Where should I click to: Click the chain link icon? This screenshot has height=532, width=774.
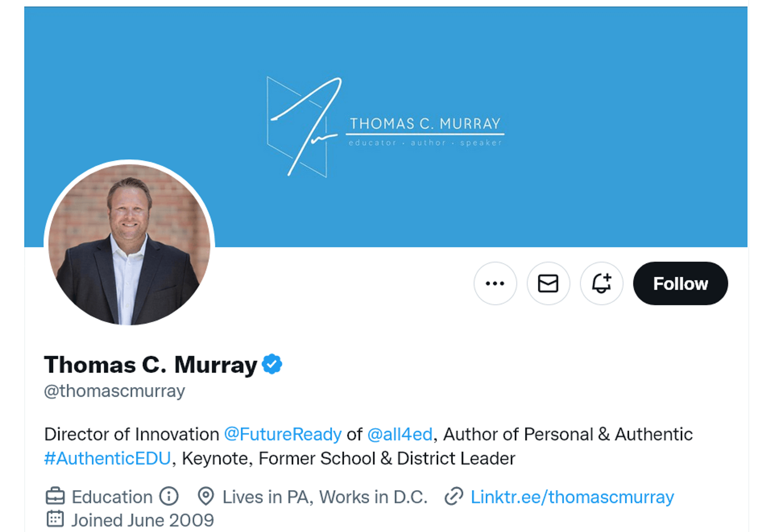(454, 496)
